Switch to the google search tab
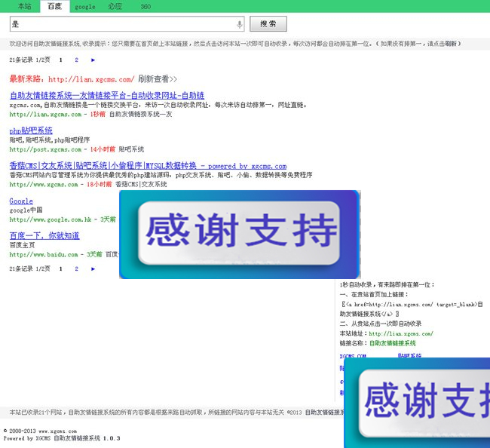The width and height of the screenshot is (490, 448). tap(84, 7)
